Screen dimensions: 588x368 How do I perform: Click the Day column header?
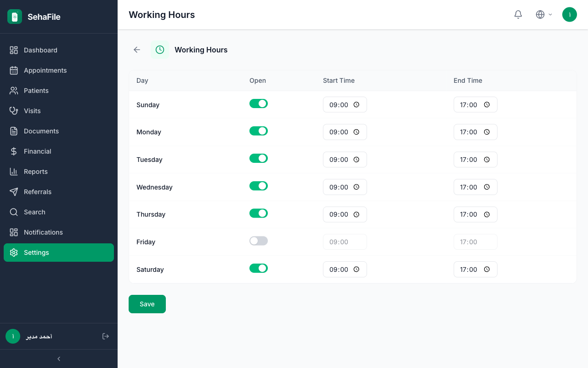click(142, 80)
